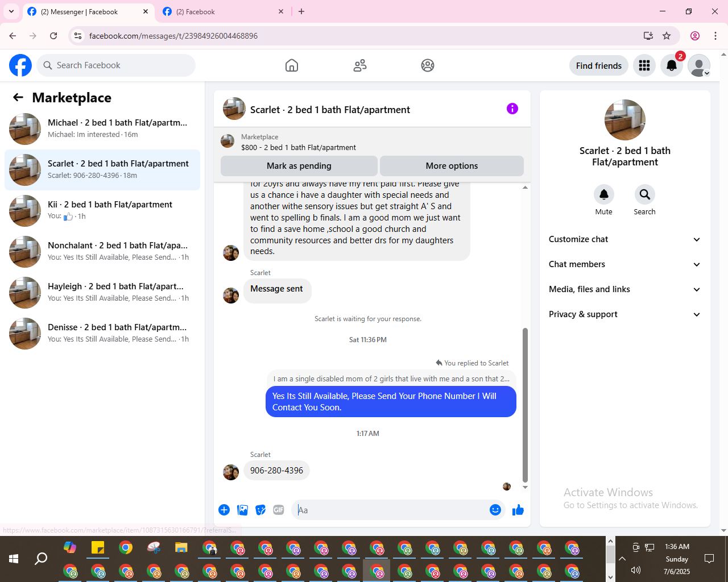Open the Chrome profile icon
Screen dimensions: 728x582
[695, 36]
